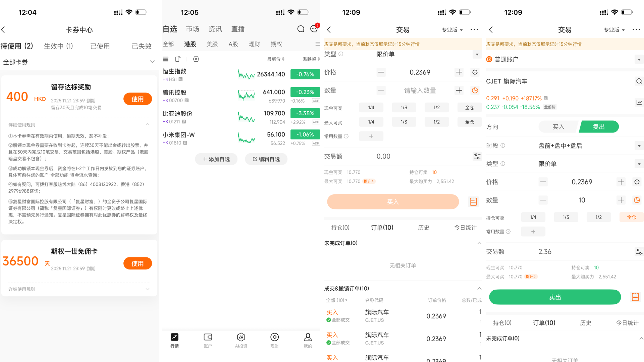Tap the orange order list icon beside 卖出 button
The height and width of the screenshot is (362, 644).
(635, 297)
